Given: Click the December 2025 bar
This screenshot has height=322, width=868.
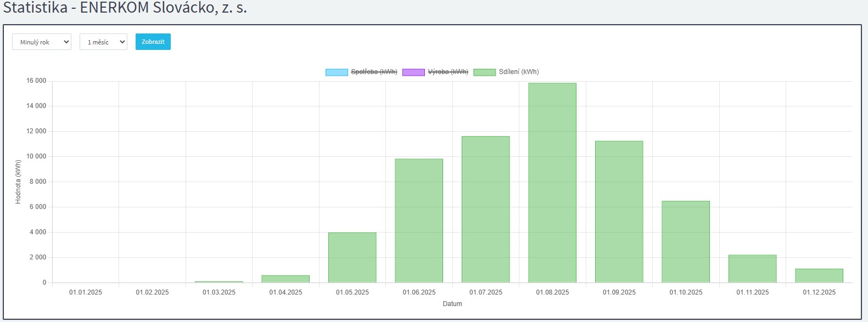Looking at the screenshot, I should click(x=819, y=275).
